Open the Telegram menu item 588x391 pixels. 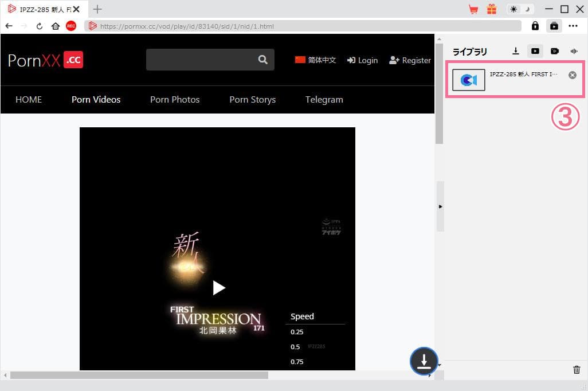click(x=324, y=99)
